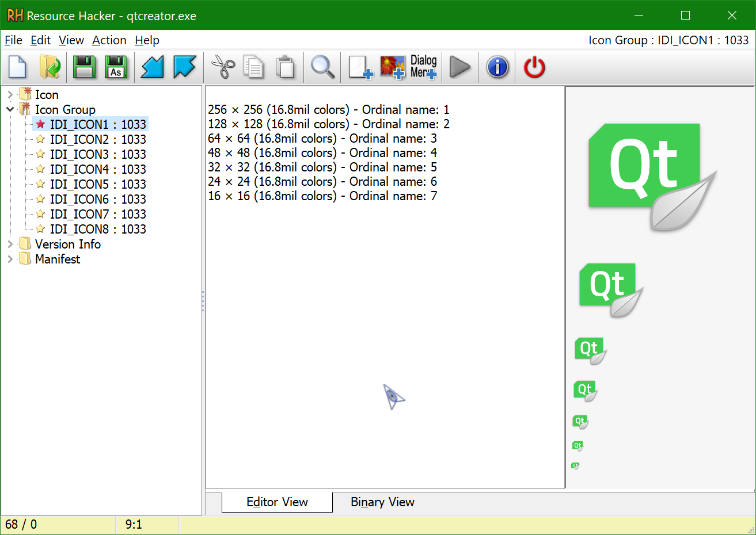This screenshot has width=756, height=535.
Task: Collapse the Icon Group tree node
Action: tap(10, 109)
